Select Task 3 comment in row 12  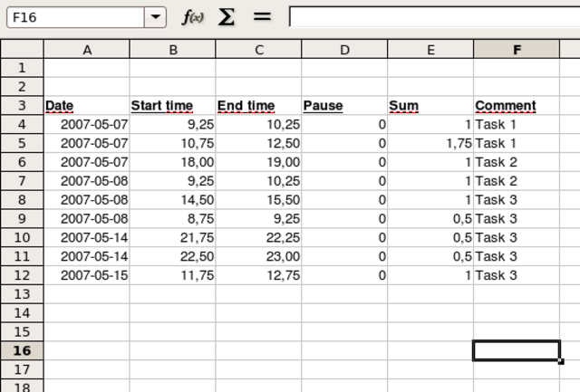(517, 275)
